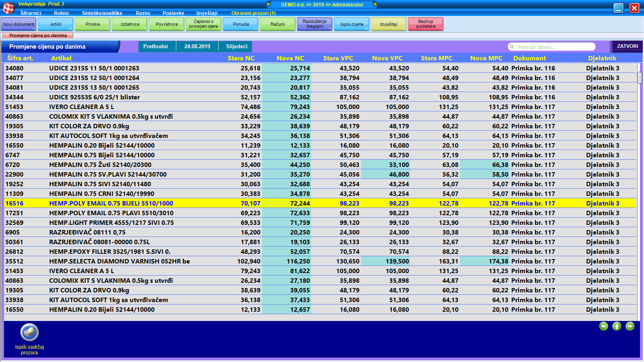The width and height of the screenshot is (644, 362).
Task: Select the HEMP.LIGHT PRIMER 4555/1217 row
Action: tap(111, 223)
